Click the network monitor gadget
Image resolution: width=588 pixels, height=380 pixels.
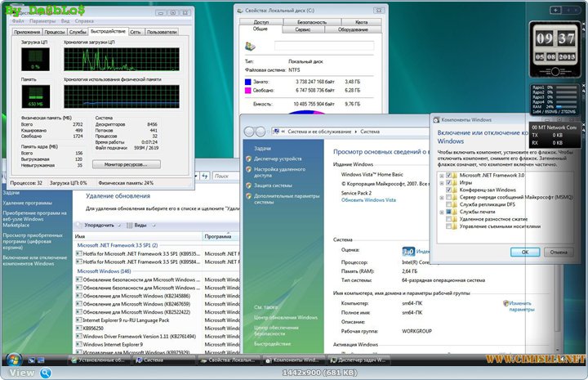(x=555, y=136)
